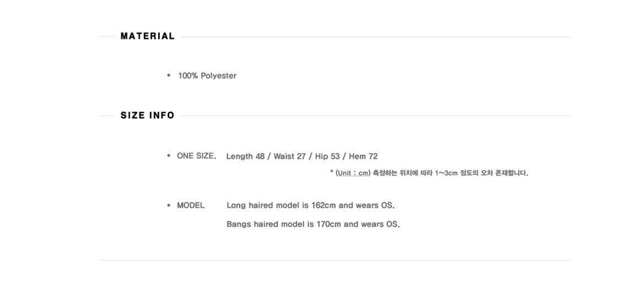Click the Hip 53 measurement

328,156
